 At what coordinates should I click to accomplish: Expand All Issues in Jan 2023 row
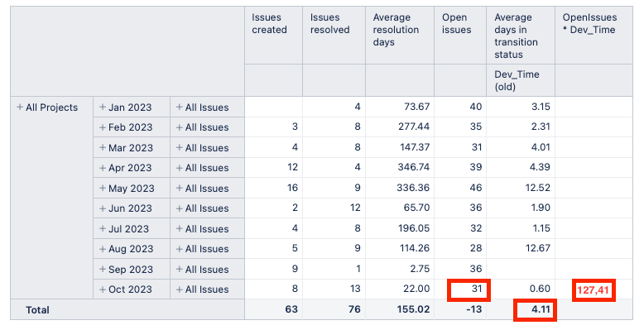pos(180,108)
